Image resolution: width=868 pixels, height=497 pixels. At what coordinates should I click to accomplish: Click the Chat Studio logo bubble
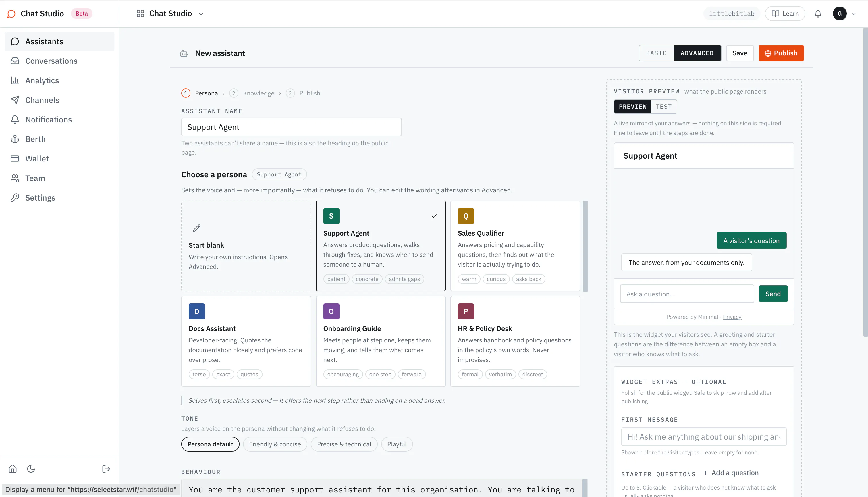pos(11,14)
